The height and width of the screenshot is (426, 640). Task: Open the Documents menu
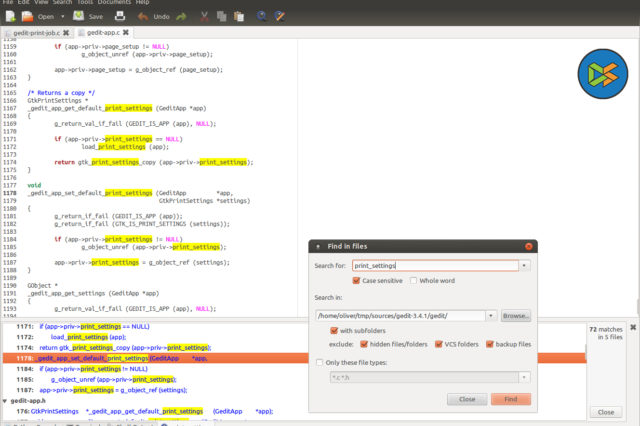(x=111, y=3)
